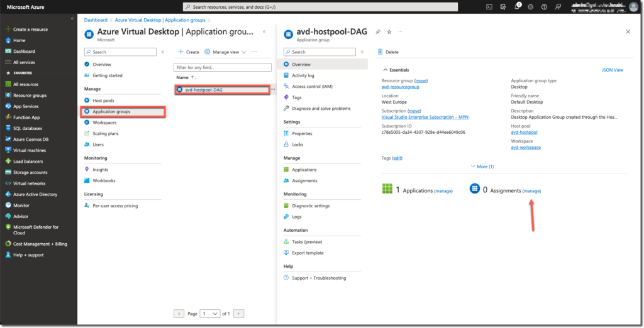Close the avd-hostpool-DAG blade

point(628,31)
